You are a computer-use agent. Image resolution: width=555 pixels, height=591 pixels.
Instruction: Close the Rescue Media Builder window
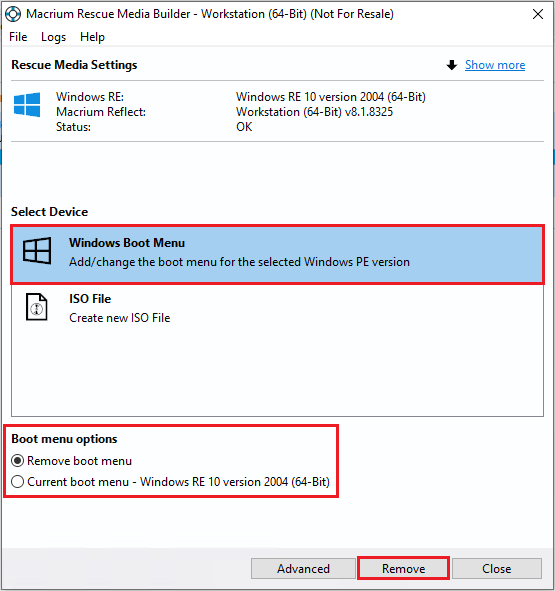(538, 14)
